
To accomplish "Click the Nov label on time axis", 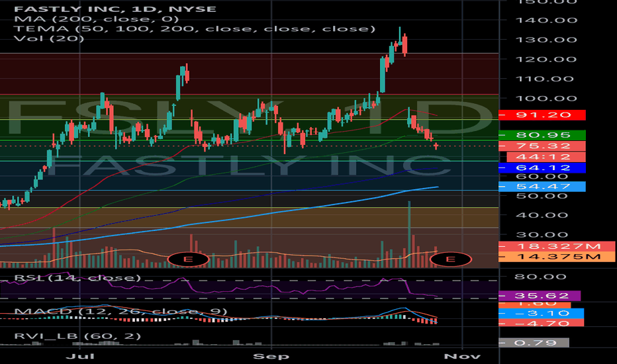I will point(462,356).
